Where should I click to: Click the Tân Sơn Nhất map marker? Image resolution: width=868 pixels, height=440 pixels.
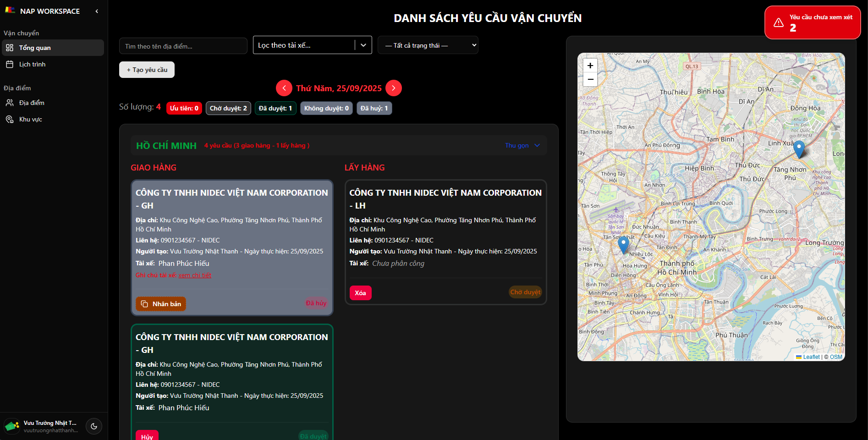(623, 245)
